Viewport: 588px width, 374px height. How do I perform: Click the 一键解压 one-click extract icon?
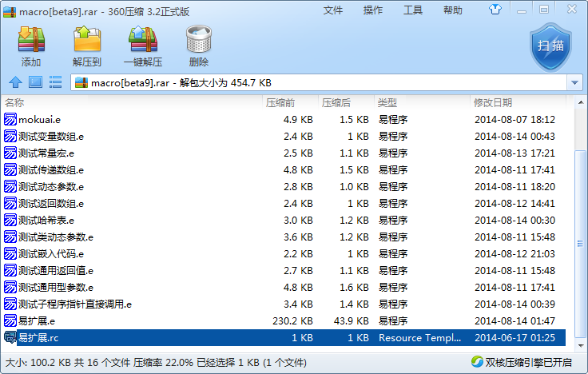coord(143,39)
